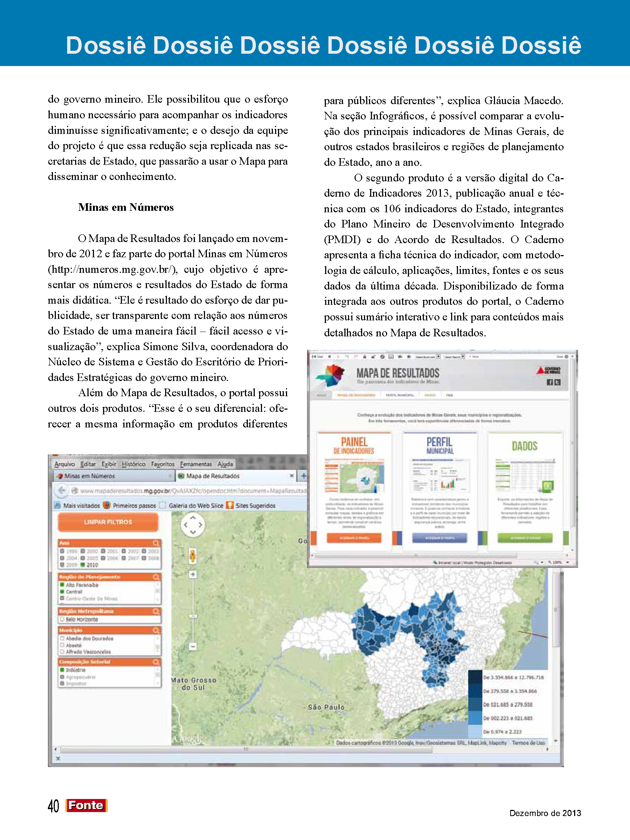Uncheck the 2010 year checkbox

click(x=82, y=565)
